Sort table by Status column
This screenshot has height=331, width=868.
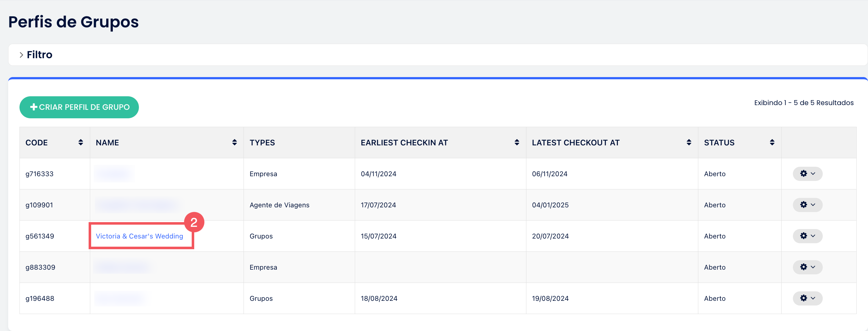point(772,143)
